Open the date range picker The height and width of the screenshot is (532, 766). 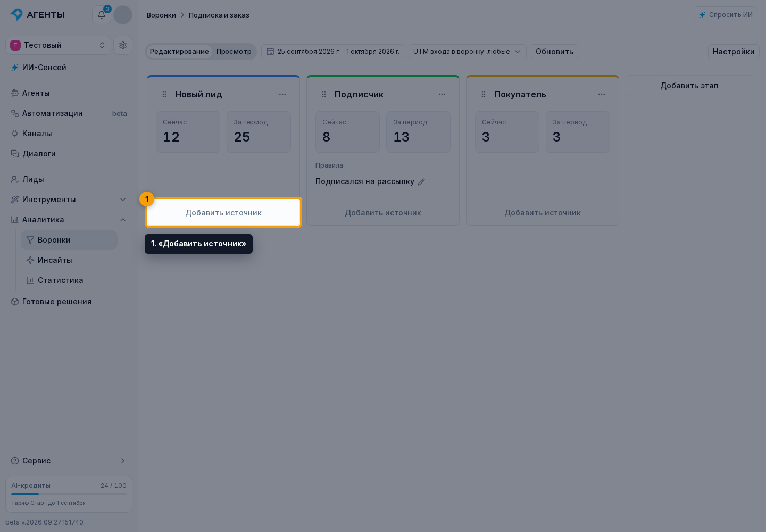click(333, 52)
